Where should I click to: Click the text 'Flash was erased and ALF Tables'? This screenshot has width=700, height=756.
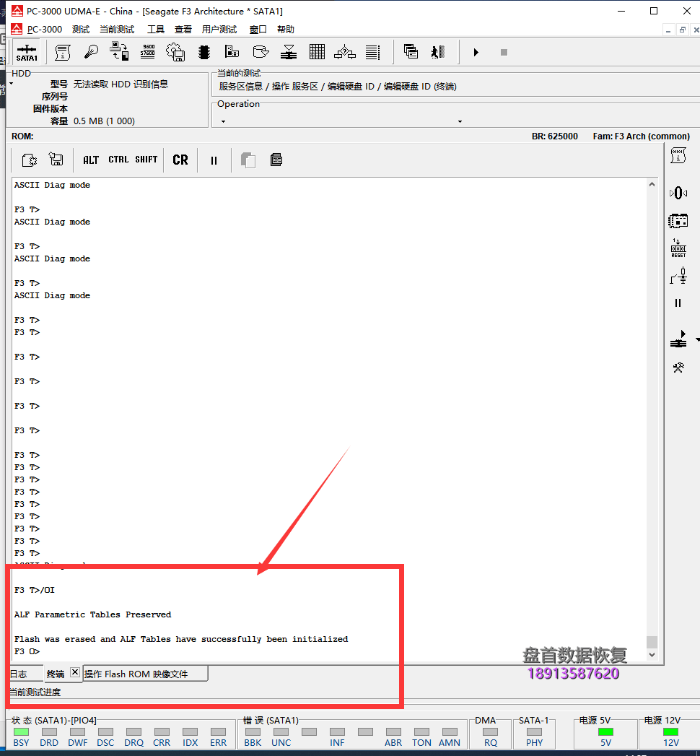(92, 639)
